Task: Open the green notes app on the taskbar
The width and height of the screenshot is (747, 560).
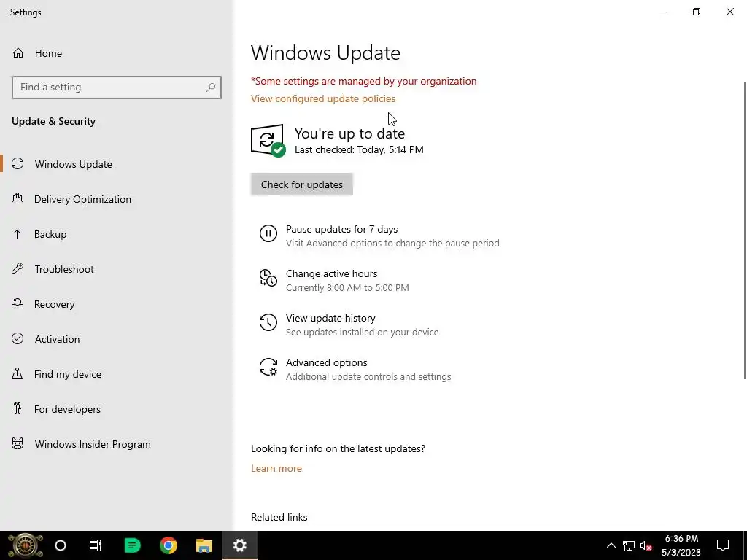Action: tap(132, 545)
